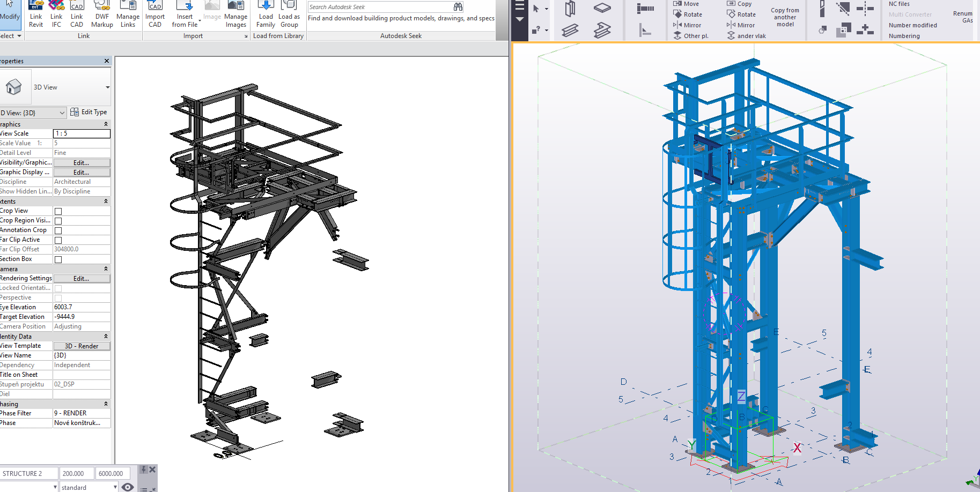Open the Select dropdown in the ribbon
The image size is (980, 492).
pyautogui.click(x=11, y=36)
